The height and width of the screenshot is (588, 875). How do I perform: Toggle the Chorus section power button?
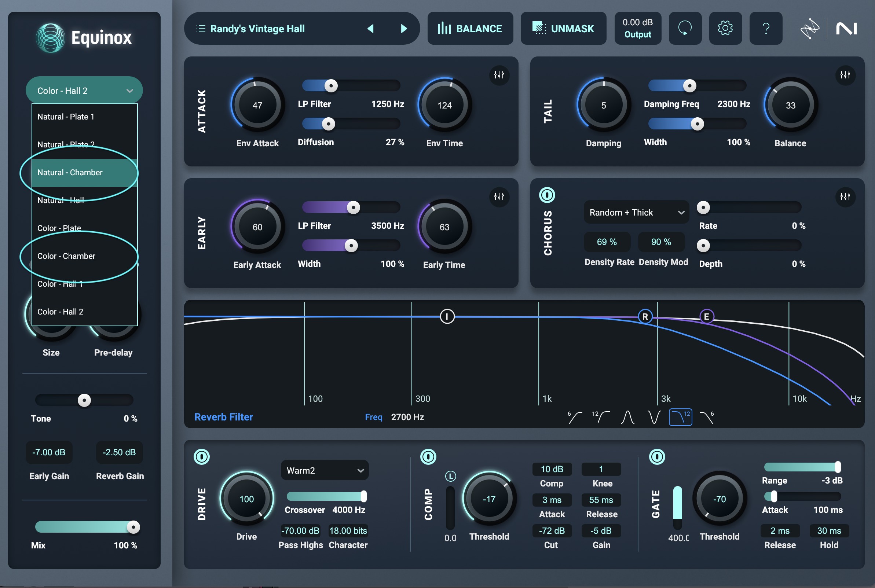(547, 195)
